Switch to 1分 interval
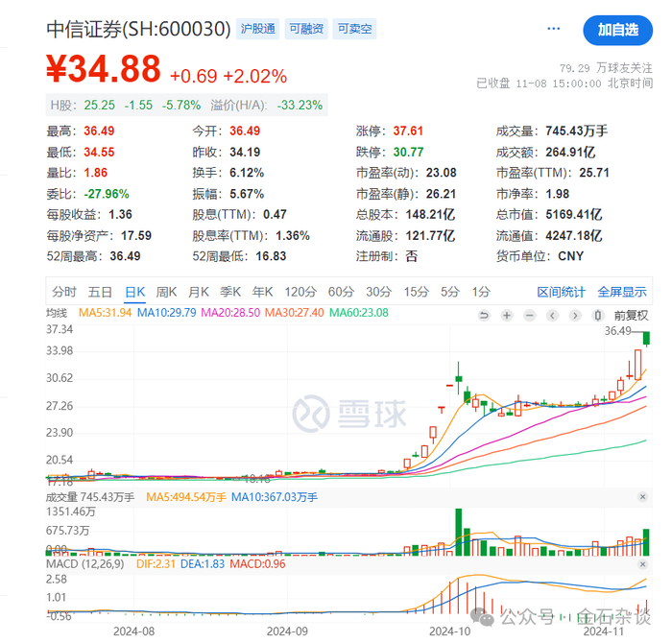The image size is (672, 643). point(481,292)
